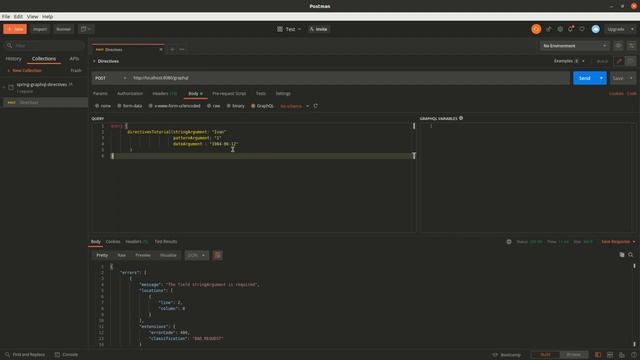Switch to the APIs sidebar tab

74,59
